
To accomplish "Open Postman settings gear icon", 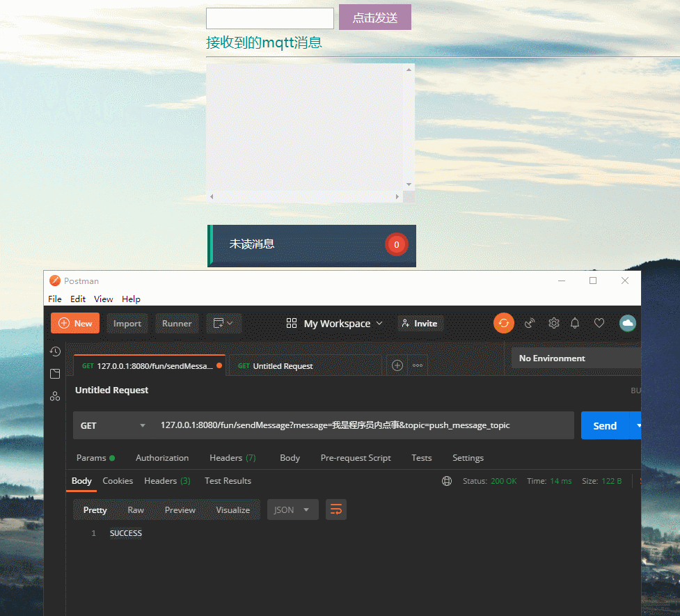I will pyautogui.click(x=554, y=323).
